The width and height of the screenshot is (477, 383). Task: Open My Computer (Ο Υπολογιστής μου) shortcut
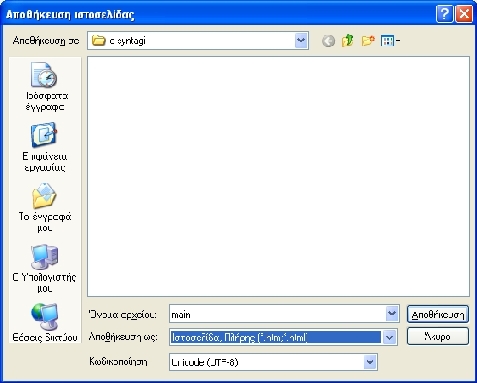pos(45,268)
